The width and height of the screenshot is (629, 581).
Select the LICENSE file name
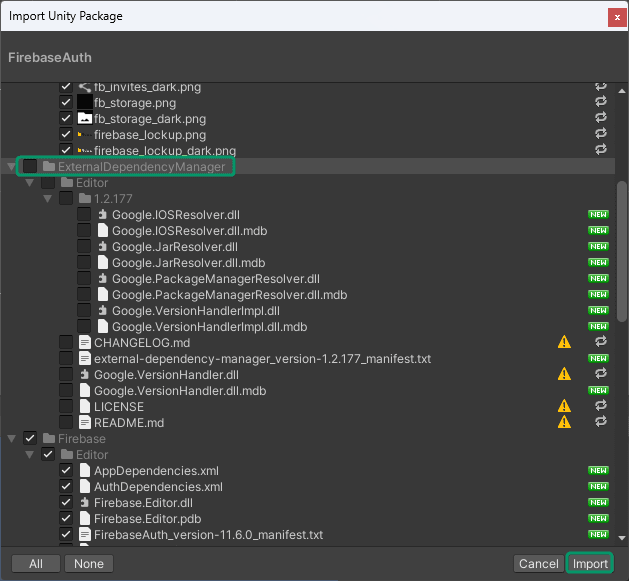pyautogui.click(x=119, y=407)
